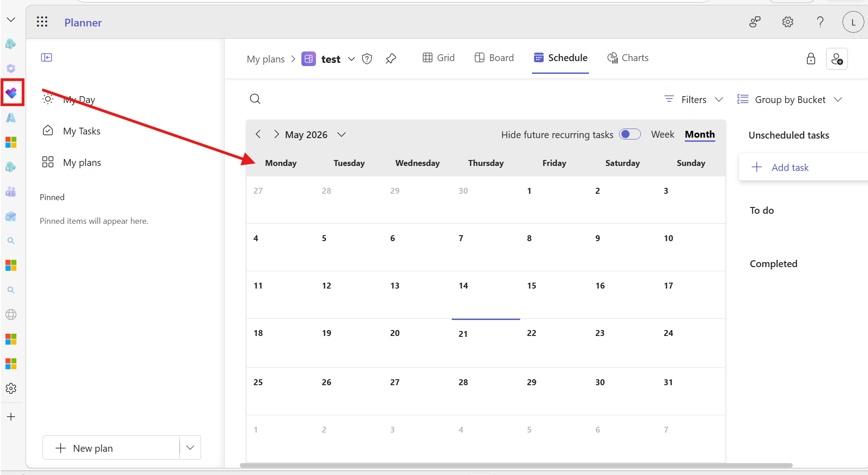
Task: Open the Filters dropdown
Action: tap(694, 99)
